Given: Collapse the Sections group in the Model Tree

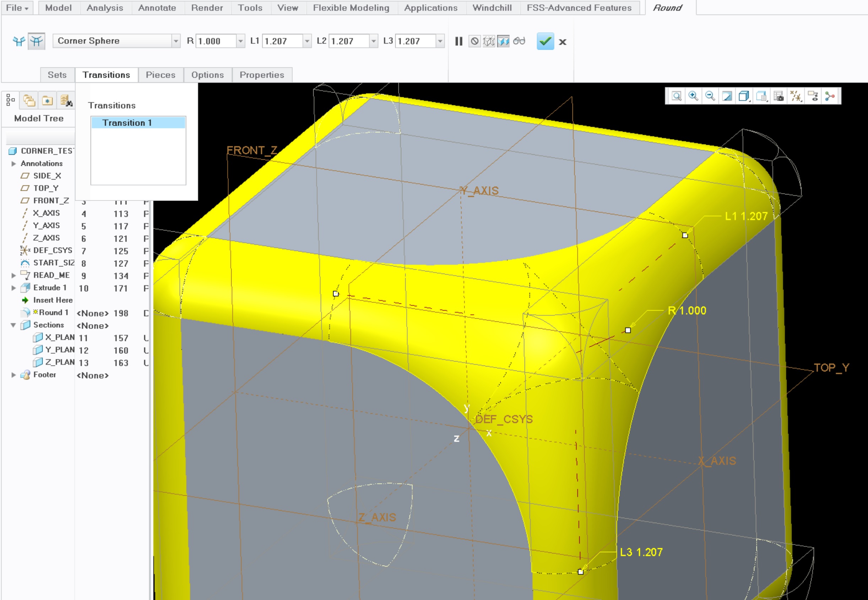Looking at the screenshot, I should (14, 325).
